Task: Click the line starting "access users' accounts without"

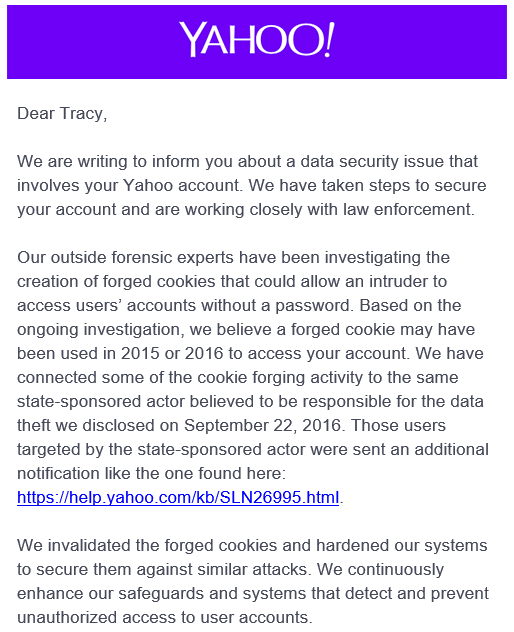Action: pos(239,306)
